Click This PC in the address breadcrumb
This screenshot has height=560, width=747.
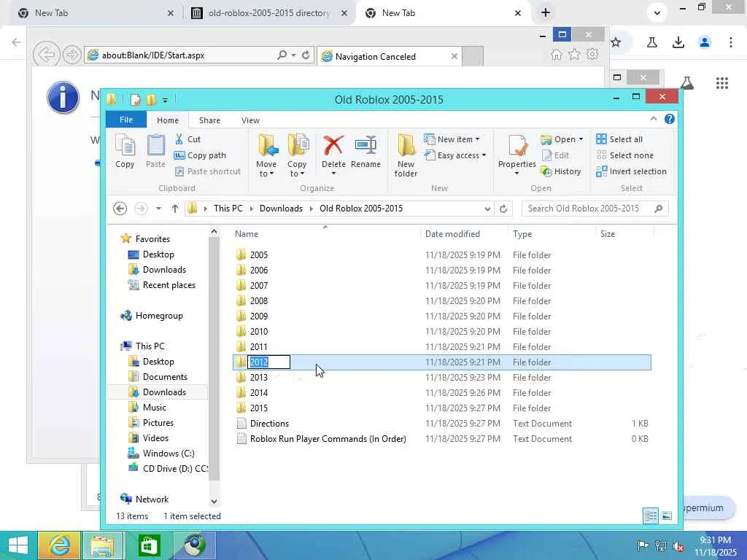tap(228, 209)
